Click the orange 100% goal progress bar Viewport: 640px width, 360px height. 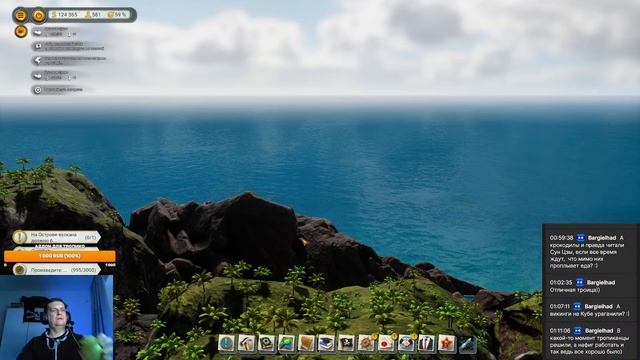point(60,256)
